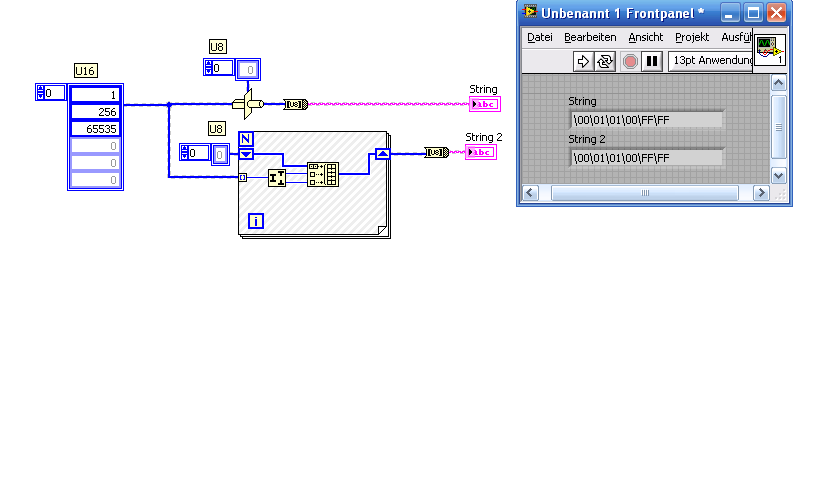Image resolution: width=830 pixels, height=503 pixels.
Task: Click the U16 type label
Action: [x=85, y=70]
